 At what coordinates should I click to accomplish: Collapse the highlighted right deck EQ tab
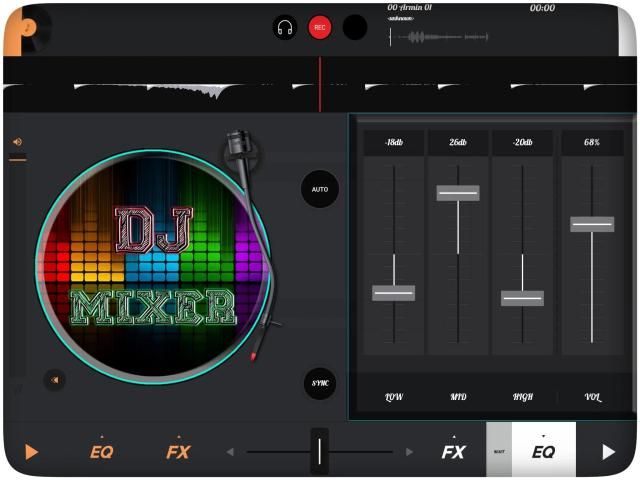543,451
